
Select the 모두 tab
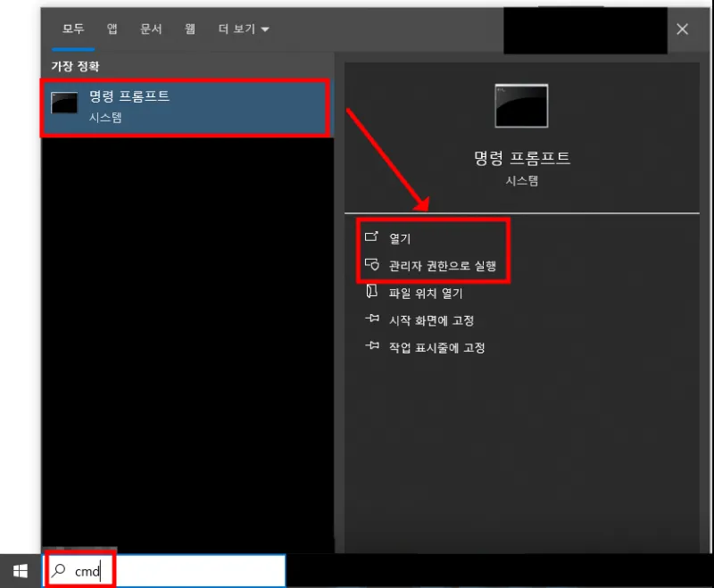coord(72,29)
